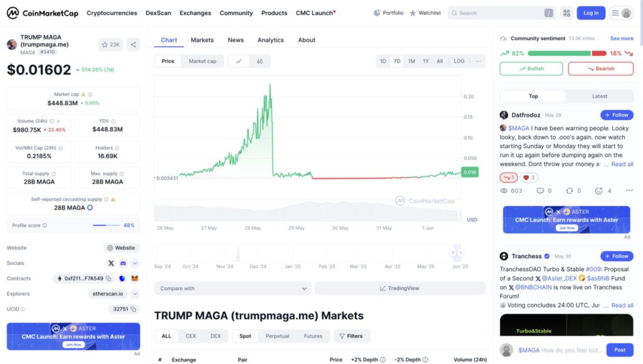Open the Discord social link icon

point(124,263)
